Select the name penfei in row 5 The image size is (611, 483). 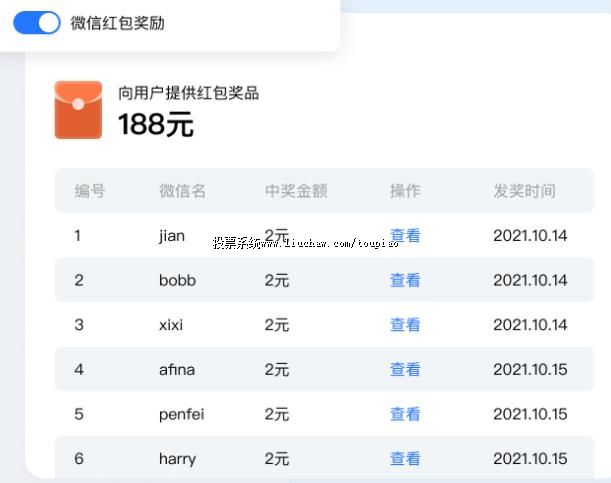coord(181,414)
